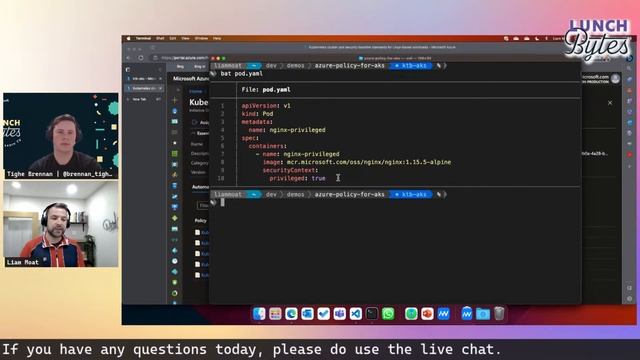Click the portal.azure.com address bar
Viewport: 640px width, 360px height.
point(184,58)
